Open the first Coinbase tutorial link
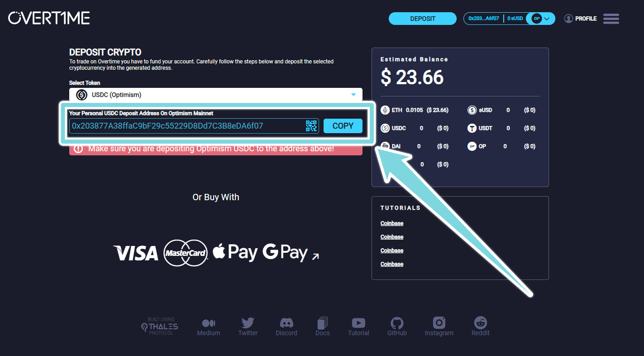Image resolution: width=644 pixels, height=356 pixels. pos(392,223)
